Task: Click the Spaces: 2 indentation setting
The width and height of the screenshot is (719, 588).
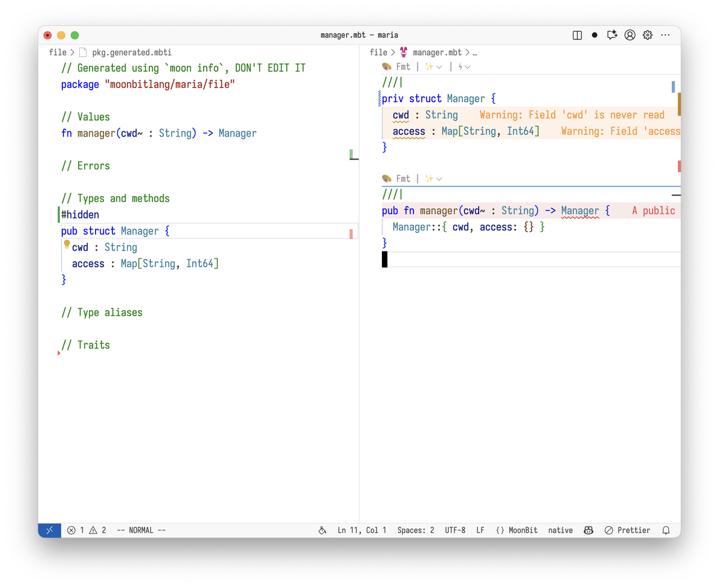Action: [416, 530]
